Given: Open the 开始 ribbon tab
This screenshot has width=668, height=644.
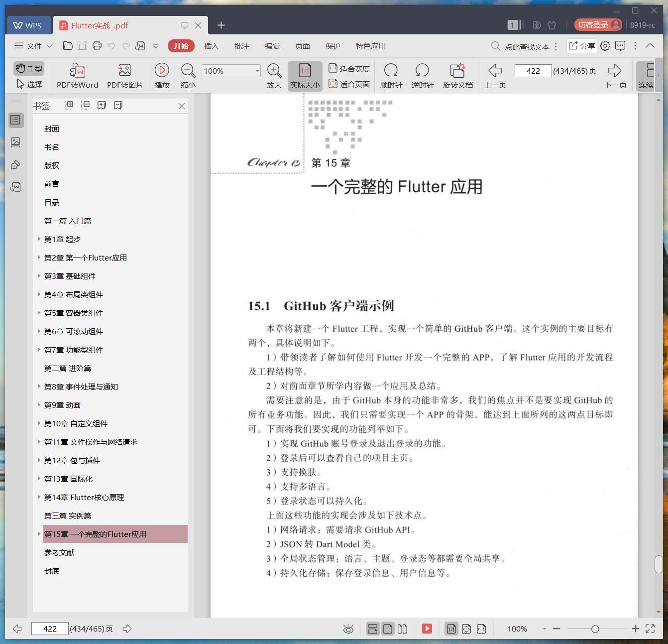Looking at the screenshot, I should [181, 46].
